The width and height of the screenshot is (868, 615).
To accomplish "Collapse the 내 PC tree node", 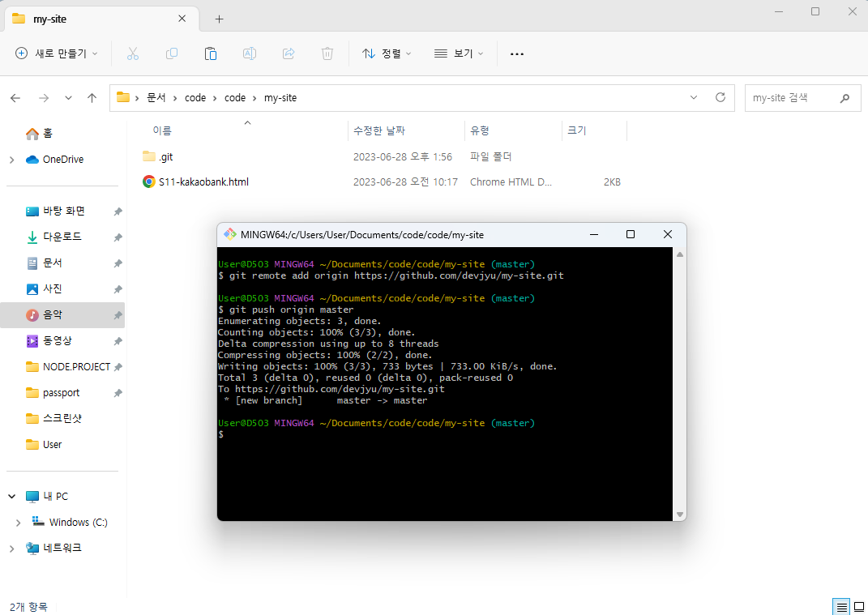I will [x=11, y=496].
